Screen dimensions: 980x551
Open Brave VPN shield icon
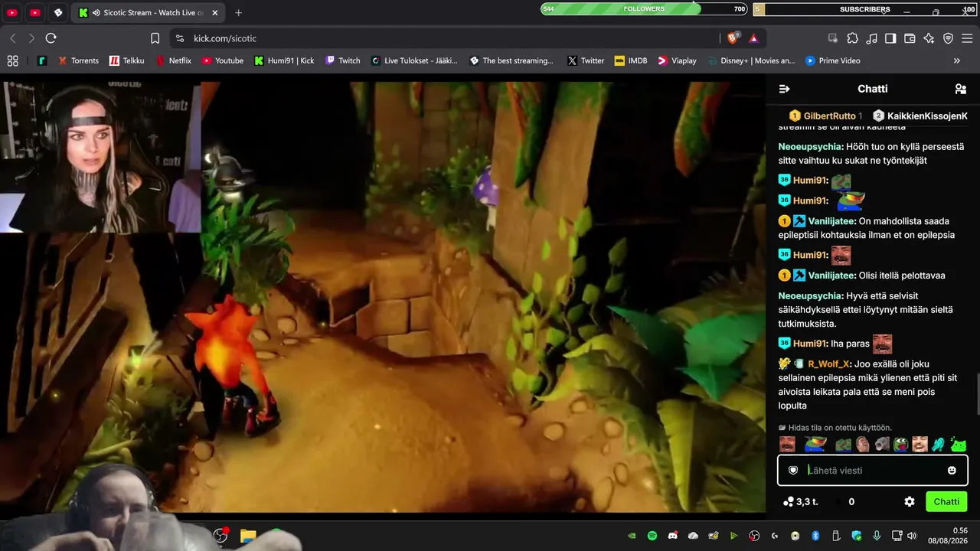(x=948, y=38)
